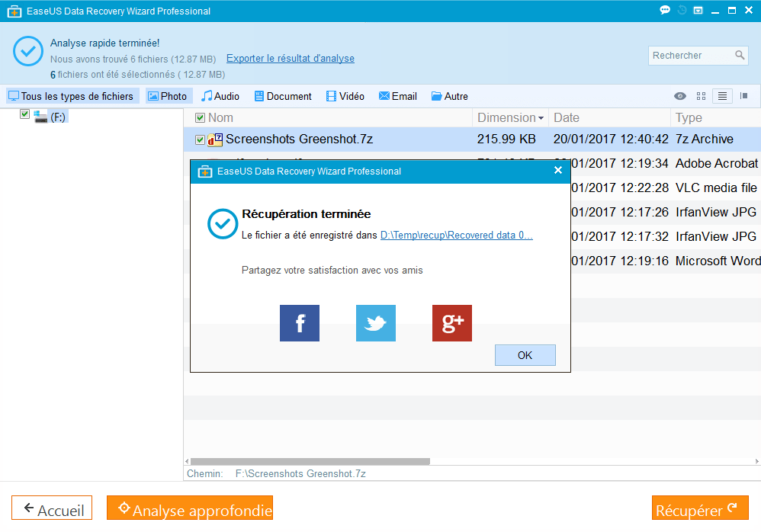761x532 pixels.
Task: Switch to preview eye view
Action: [680, 96]
